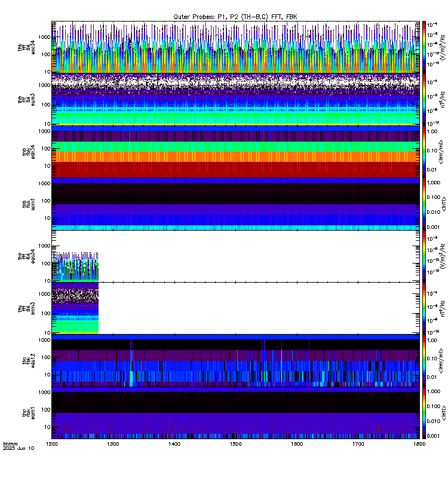Select the thb fff 64 scm3 spectrogram panel
This screenshot has height=478, width=448.
coord(235,99)
